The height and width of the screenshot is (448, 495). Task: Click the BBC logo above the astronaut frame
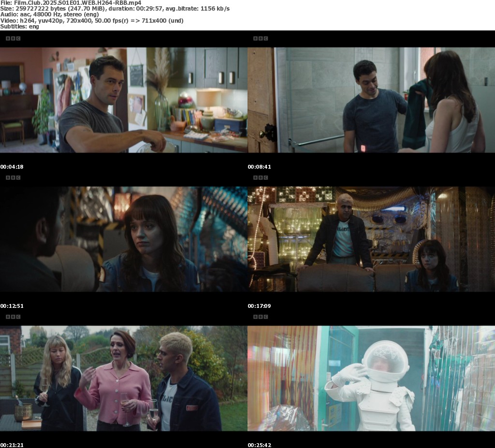click(x=260, y=317)
